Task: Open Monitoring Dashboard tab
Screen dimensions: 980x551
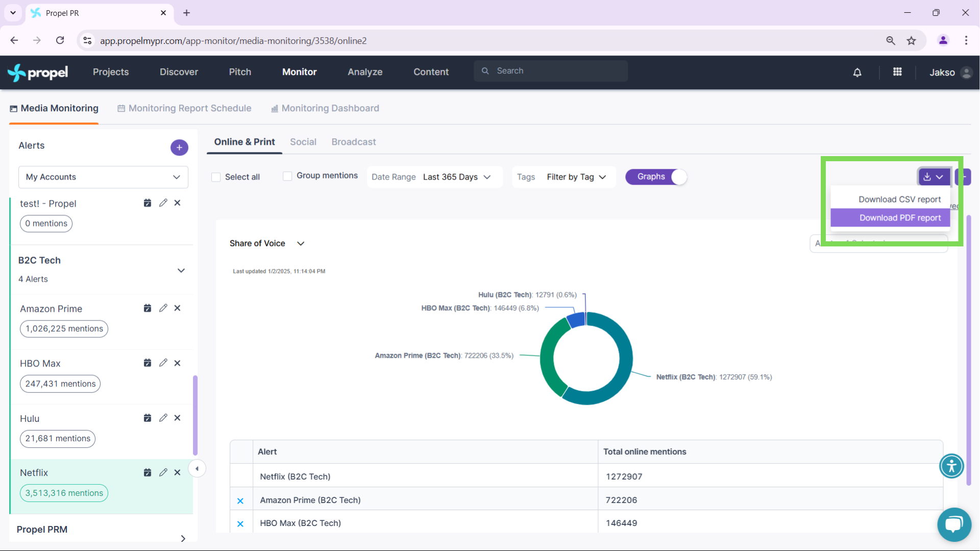Action: pos(325,108)
